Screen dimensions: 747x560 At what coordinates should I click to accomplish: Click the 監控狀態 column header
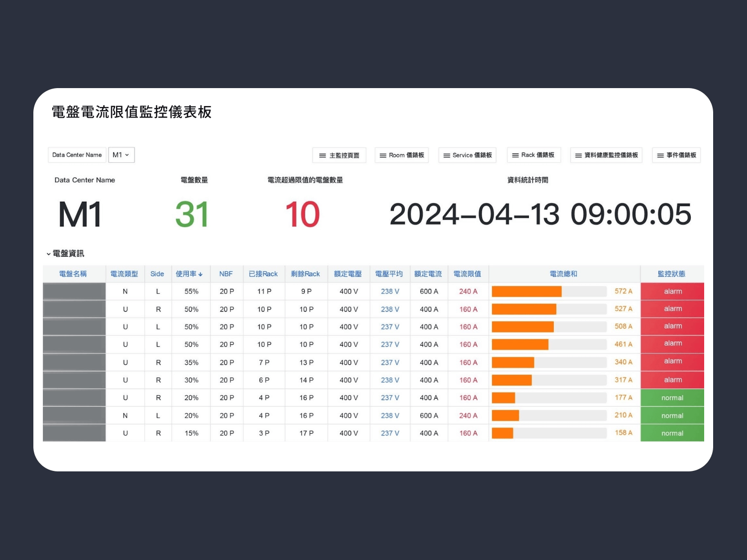click(x=671, y=274)
